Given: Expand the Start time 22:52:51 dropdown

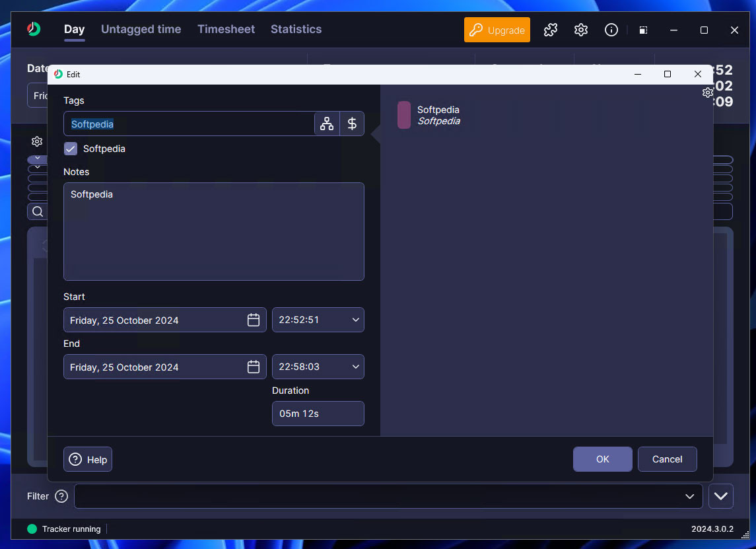Looking at the screenshot, I should (x=356, y=320).
